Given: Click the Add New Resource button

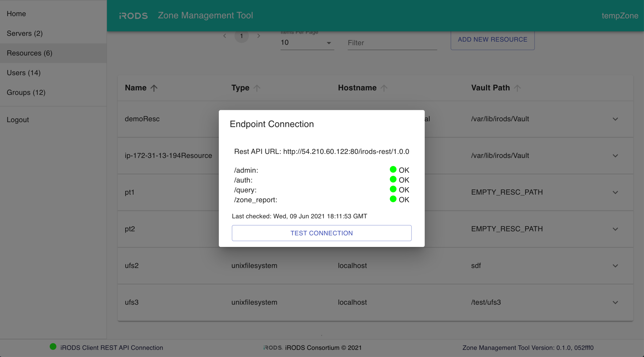Looking at the screenshot, I should tap(492, 40).
